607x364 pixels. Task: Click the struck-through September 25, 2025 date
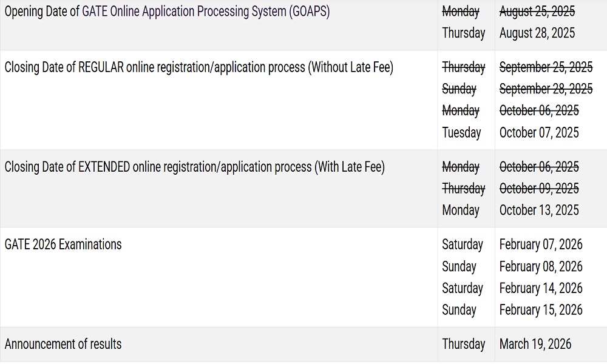pyautogui.click(x=546, y=67)
